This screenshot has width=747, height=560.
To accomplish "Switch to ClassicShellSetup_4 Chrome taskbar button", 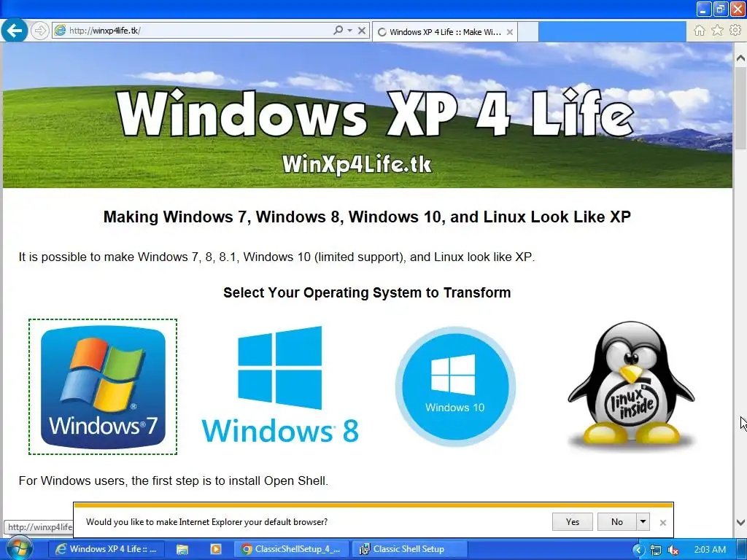I will pyautogui.click(x=292, y=549).
